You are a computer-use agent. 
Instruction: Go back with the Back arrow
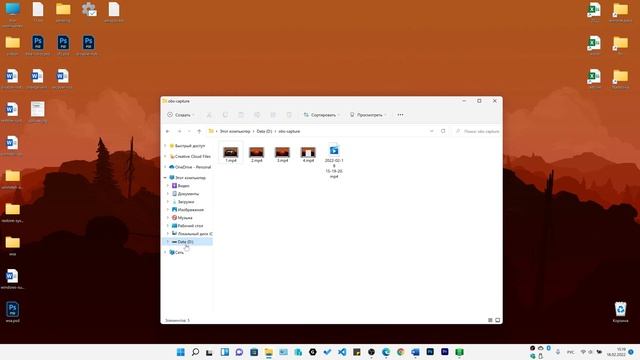point(168,131)
